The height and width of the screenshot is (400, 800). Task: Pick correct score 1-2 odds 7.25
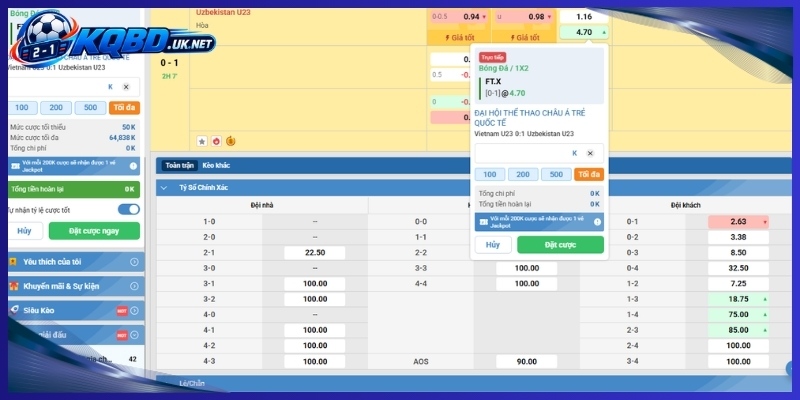coord(738,284)
